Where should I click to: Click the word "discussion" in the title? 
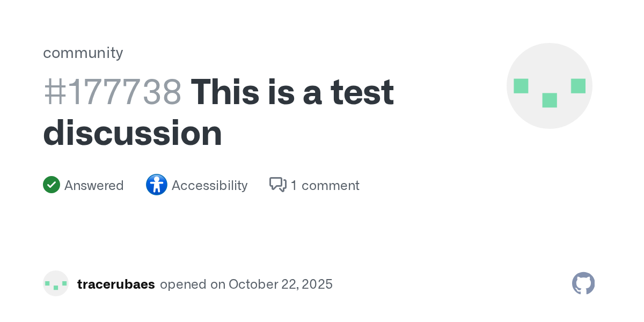point(133,133)
